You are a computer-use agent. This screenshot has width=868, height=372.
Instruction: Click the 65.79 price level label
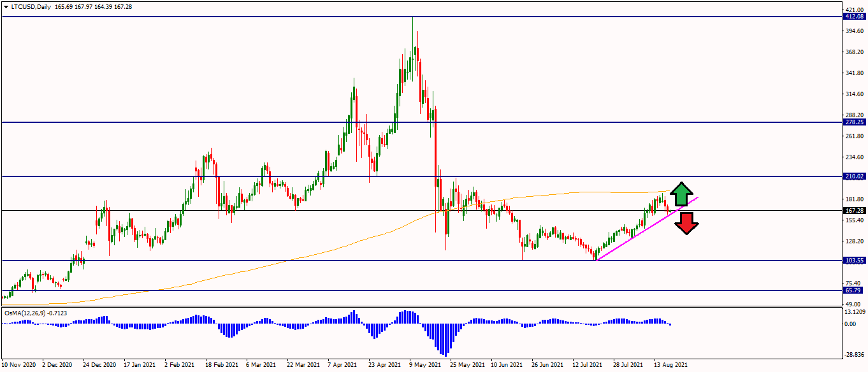click(x=853, y=290)
